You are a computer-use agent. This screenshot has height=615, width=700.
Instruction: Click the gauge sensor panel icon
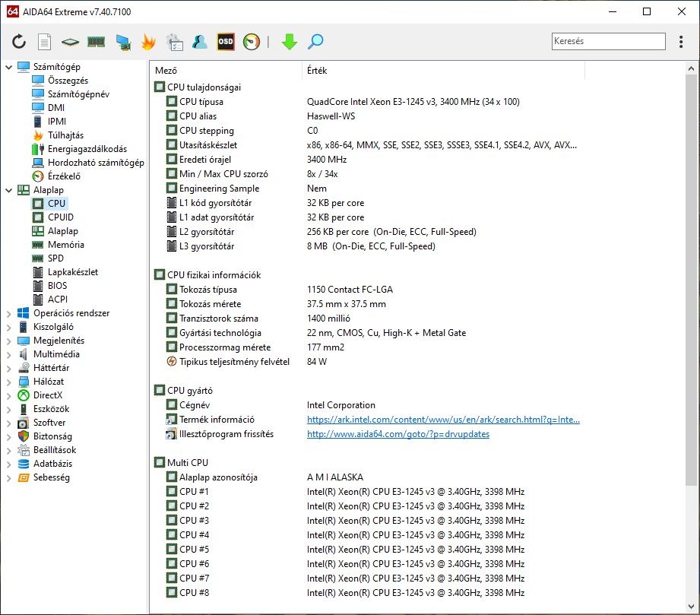click(252, 42)
